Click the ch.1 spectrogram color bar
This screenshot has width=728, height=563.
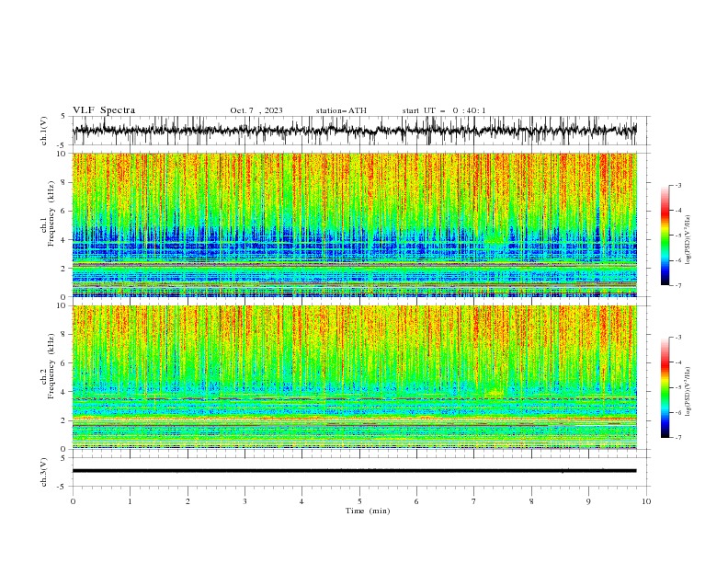pos(665,236)
